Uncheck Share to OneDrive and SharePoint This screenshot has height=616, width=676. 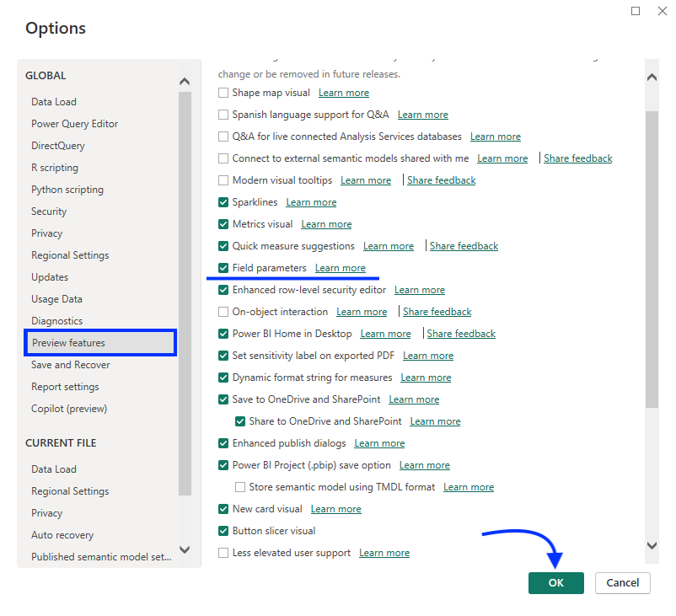[239, 421]
